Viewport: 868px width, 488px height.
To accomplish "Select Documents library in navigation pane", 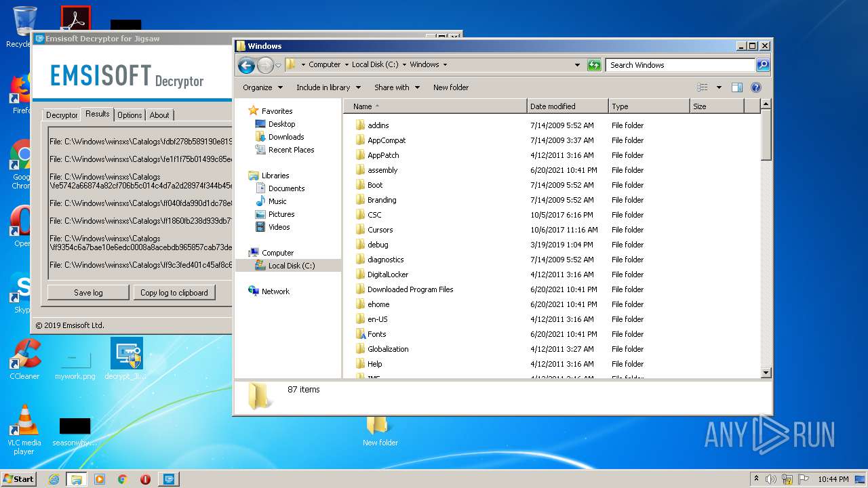I will click(280, 188).
